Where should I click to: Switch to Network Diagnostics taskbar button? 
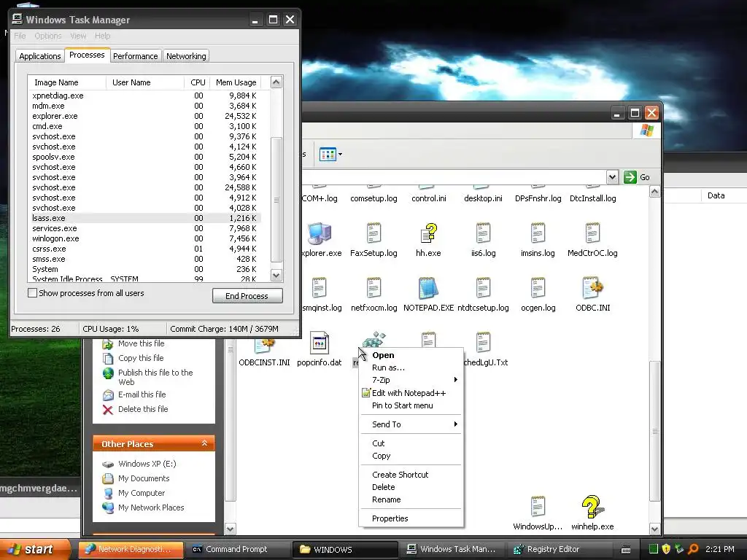click(x=131, y=549)
